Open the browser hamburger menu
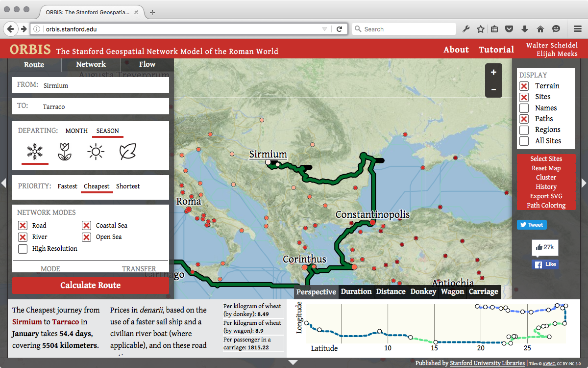This screenshot has height=368, width=588. pos(578,29)
